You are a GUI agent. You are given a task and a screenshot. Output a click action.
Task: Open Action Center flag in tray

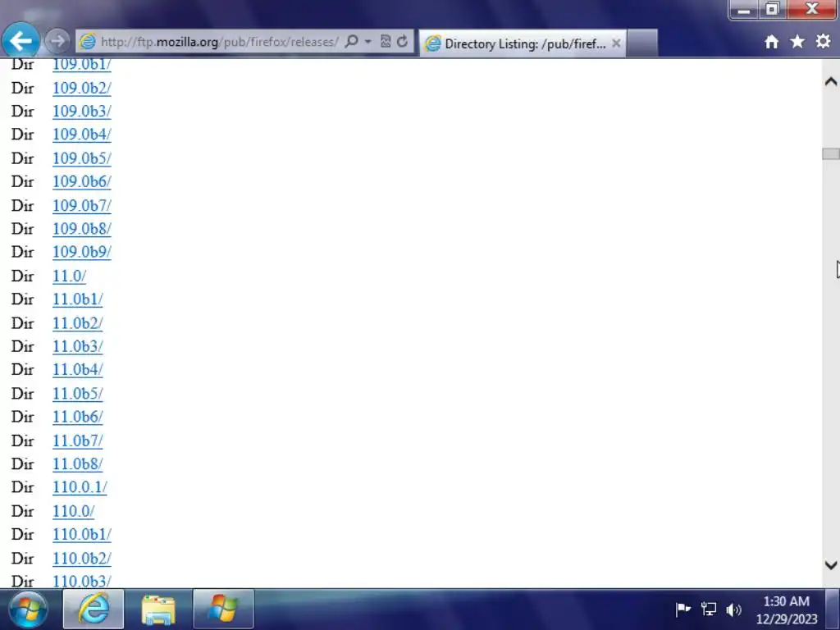(x=683, y=609)
